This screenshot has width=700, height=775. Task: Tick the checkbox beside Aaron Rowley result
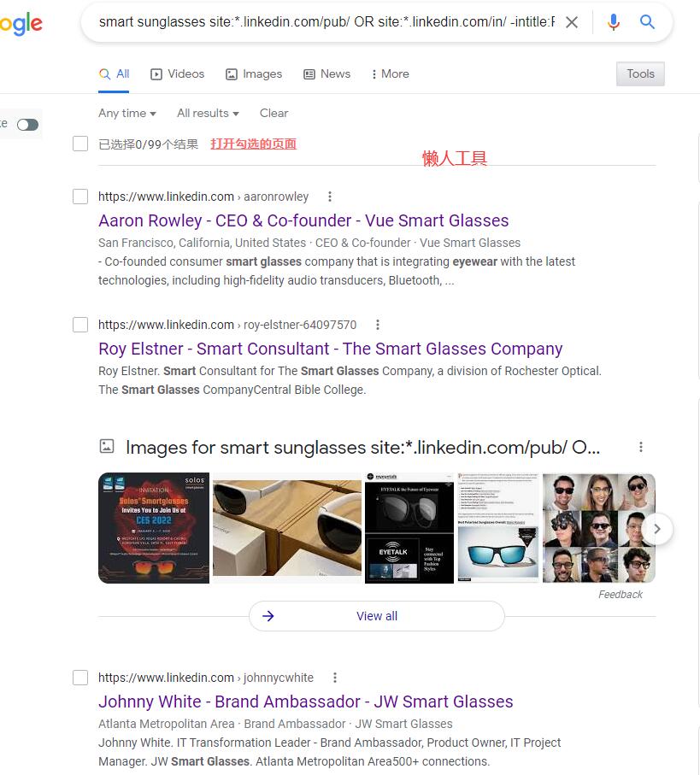[x=80, y=197]
